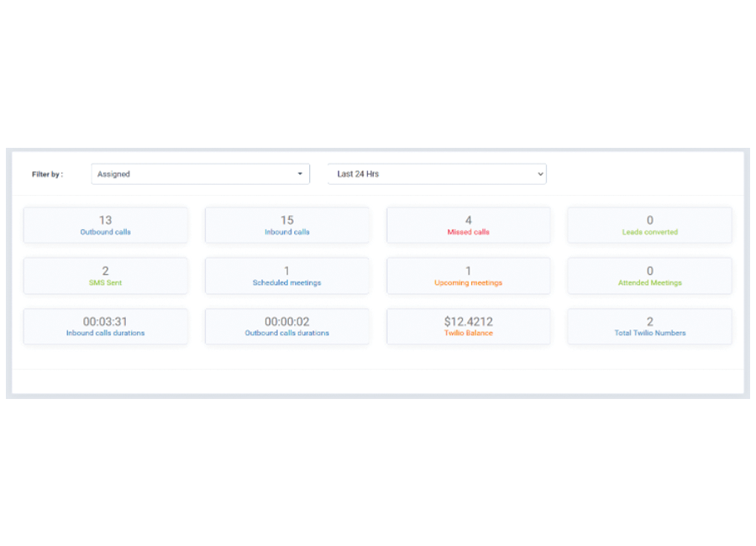Screen dimensions: 756x546
Task: Open the Last 24 Hrs time range dropdown
Action: tap(436, 174)
